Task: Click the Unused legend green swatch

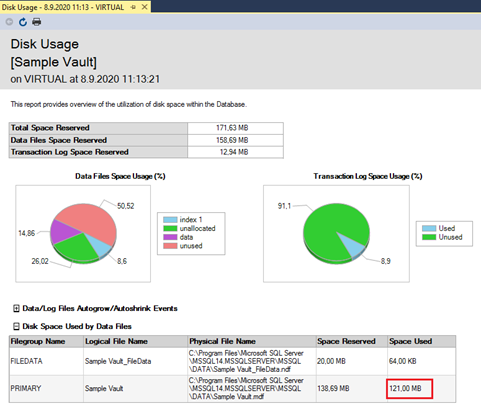Action: (429, 237)
